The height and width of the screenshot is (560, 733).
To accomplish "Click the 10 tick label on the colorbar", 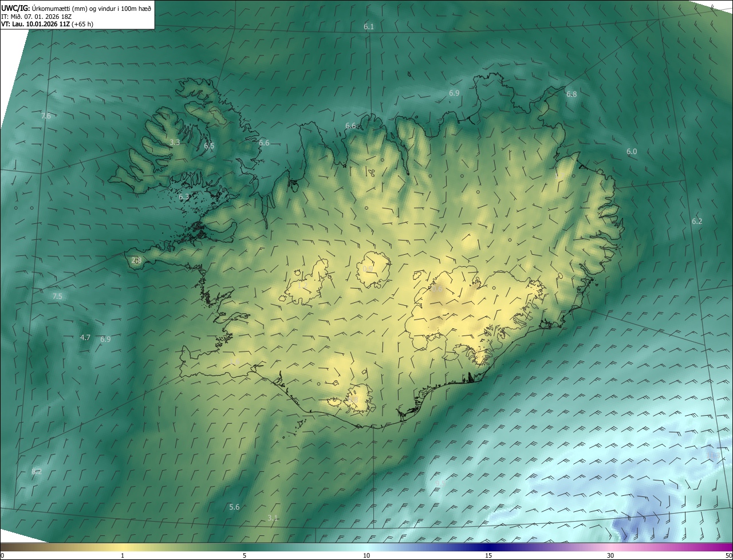I will click(366, 556).
